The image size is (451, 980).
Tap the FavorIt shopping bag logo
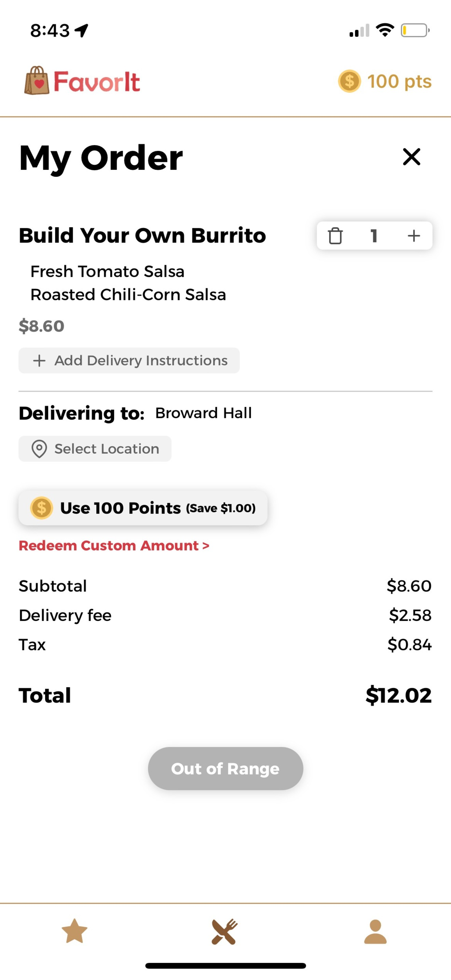coord(37,80)
